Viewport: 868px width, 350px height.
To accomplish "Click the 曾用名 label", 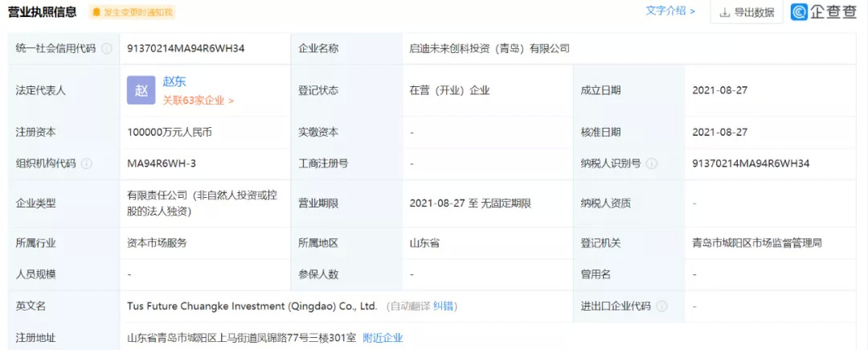I will (596, 274).
